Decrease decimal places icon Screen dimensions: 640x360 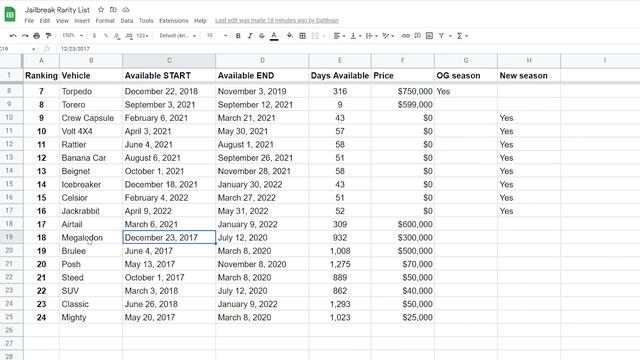(x=117, y=36)
